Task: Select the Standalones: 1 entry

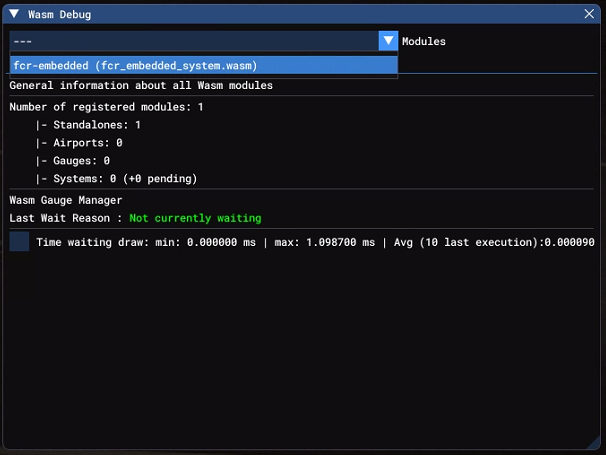Action: click(x=88, y=125)
